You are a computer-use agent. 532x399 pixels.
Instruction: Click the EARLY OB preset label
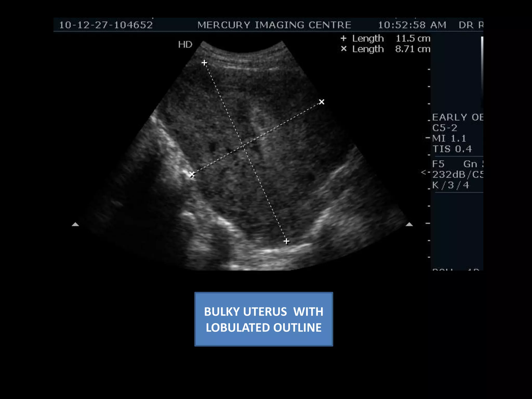[457, 117]
